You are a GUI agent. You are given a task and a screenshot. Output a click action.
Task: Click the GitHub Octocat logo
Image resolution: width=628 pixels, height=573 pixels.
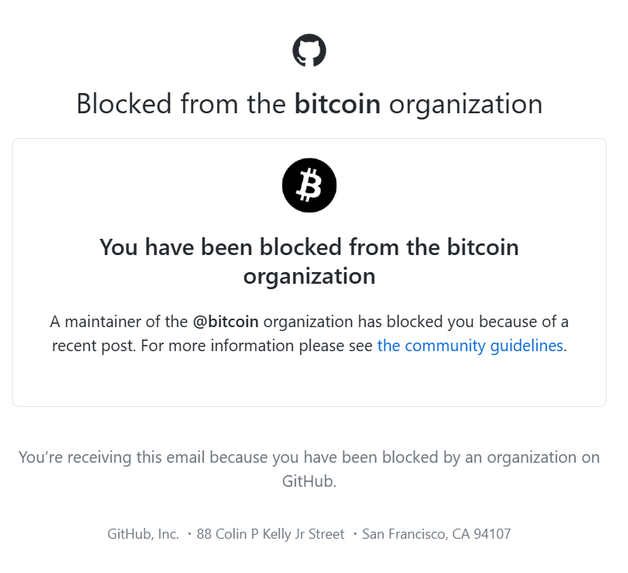pos(309,50)
